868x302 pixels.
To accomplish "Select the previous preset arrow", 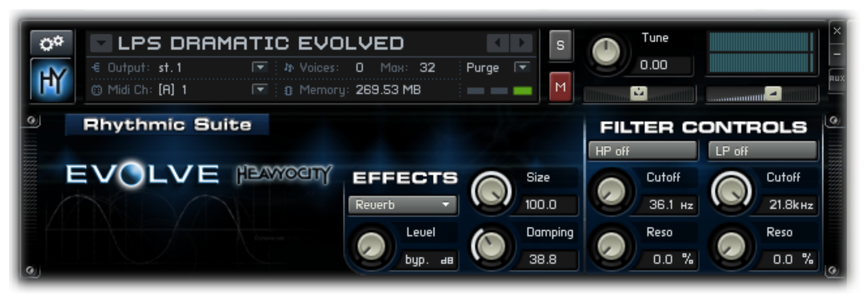I will pyautogui.click(x=498, y=43).
